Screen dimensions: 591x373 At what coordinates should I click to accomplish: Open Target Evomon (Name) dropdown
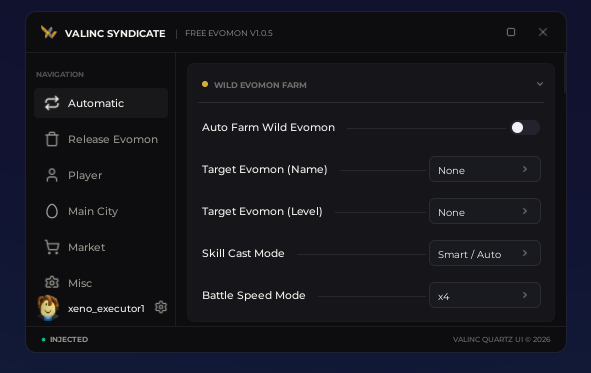click(485, 169)
